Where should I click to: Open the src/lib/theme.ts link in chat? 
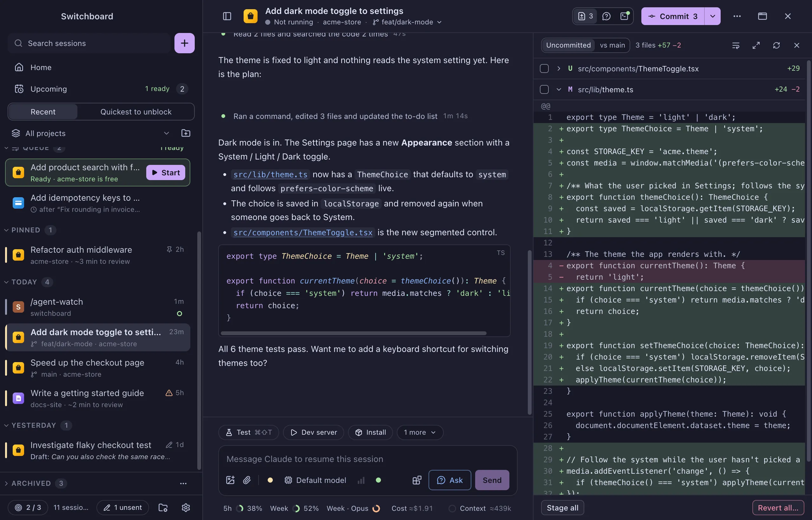pyautogui.click(x=270, y=175)
